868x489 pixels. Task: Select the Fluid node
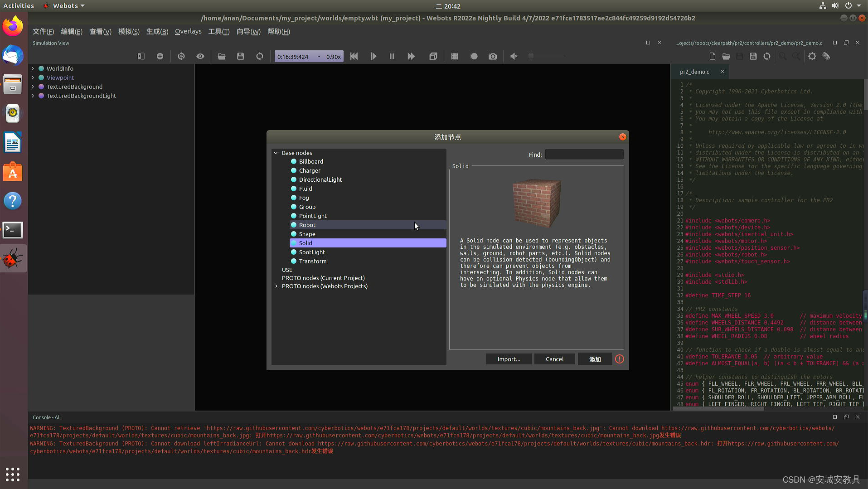[x=368, y=189]
